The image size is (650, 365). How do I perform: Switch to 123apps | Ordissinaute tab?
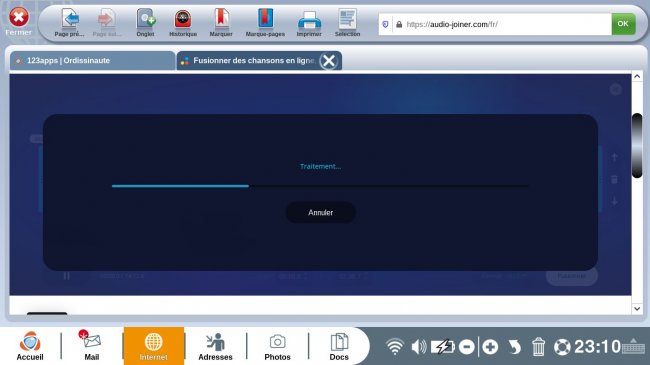[x=92, y=61]
